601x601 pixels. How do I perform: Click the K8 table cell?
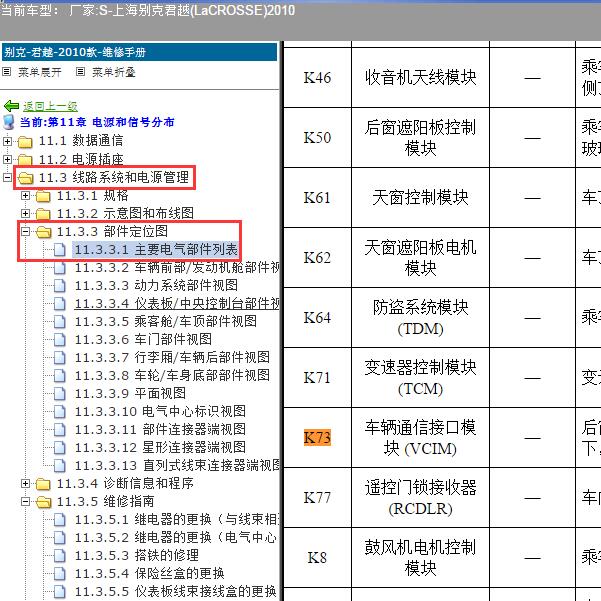[x=317, y=558]
